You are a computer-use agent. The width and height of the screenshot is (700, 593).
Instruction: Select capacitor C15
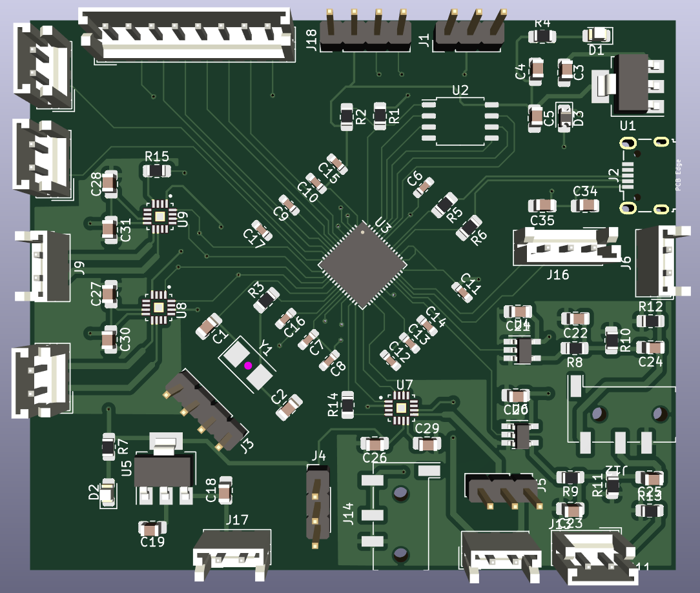tap(336, 164)
